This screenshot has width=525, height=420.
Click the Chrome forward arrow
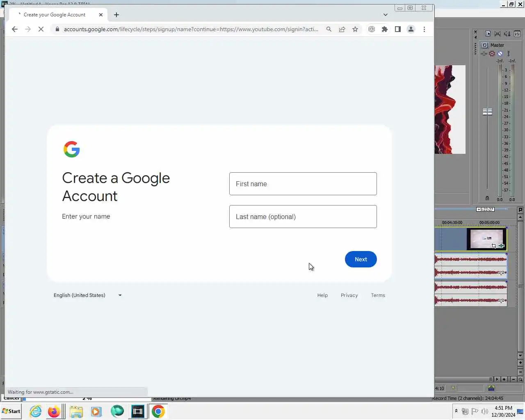[28, 29]
